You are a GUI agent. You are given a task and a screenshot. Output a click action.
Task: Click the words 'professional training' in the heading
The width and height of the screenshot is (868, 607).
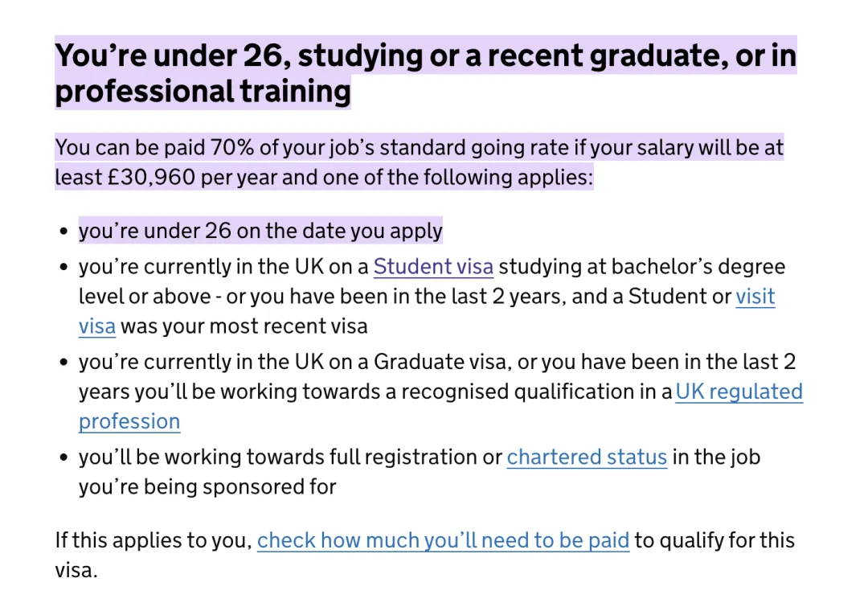coord(203,92)
